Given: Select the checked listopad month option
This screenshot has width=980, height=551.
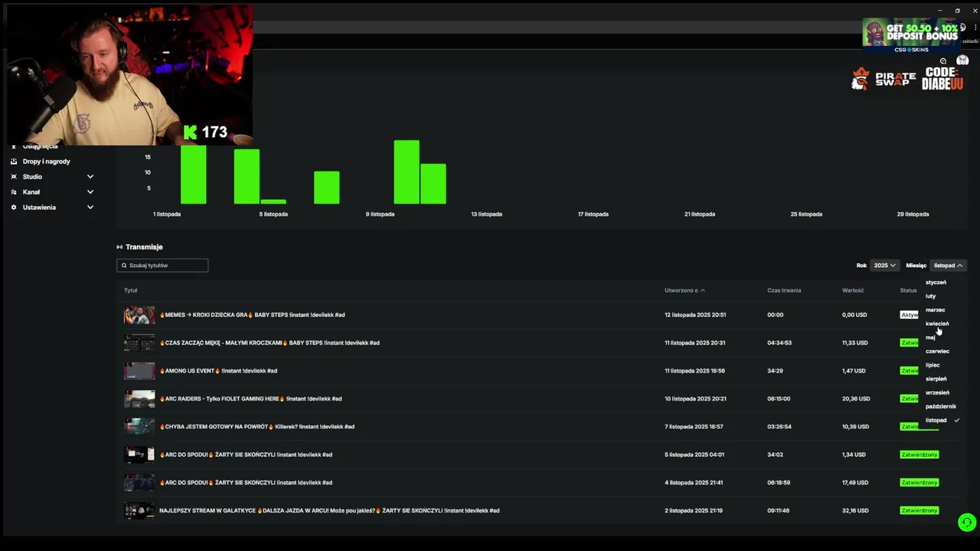Looking at the screenshot, I should (942, 420).
